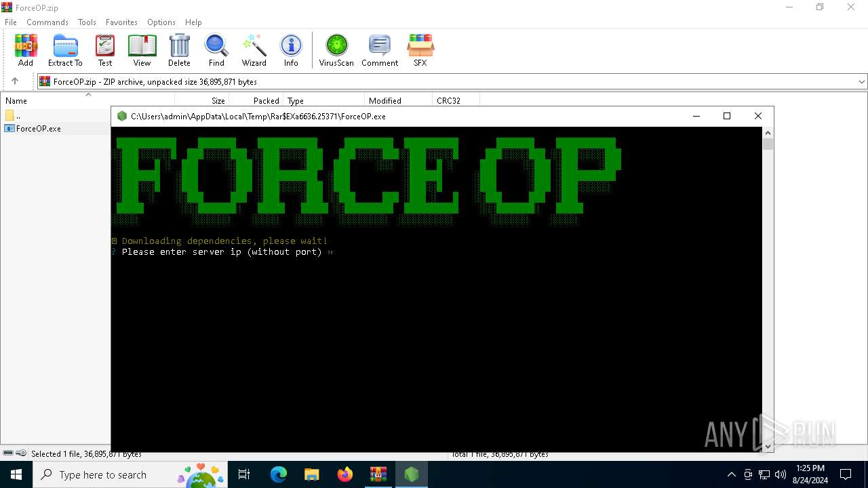Sort by Name column header
The height and width of the screenshot is (488, 868).
87,100
